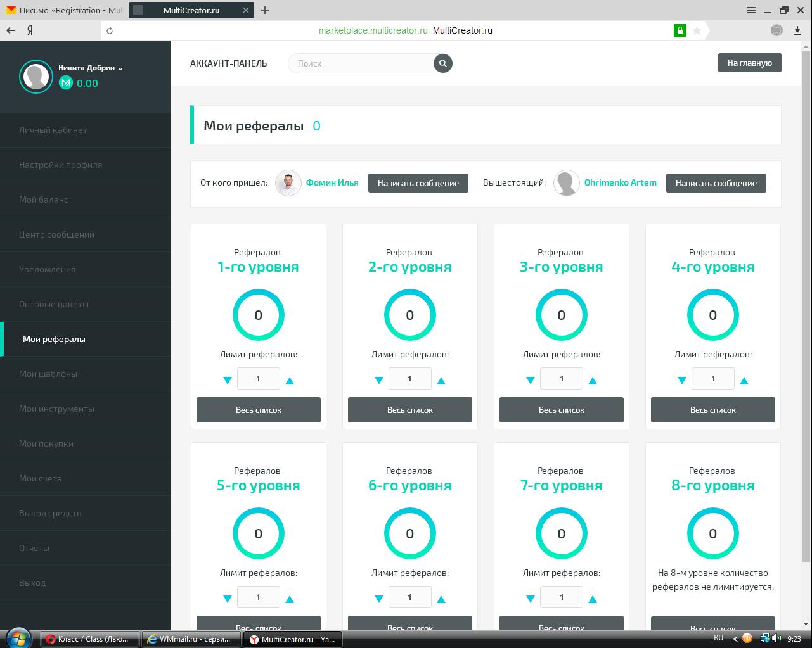Increase level 2 referral limit
This screenshot has height=648, width=812.
click(441, 381)
